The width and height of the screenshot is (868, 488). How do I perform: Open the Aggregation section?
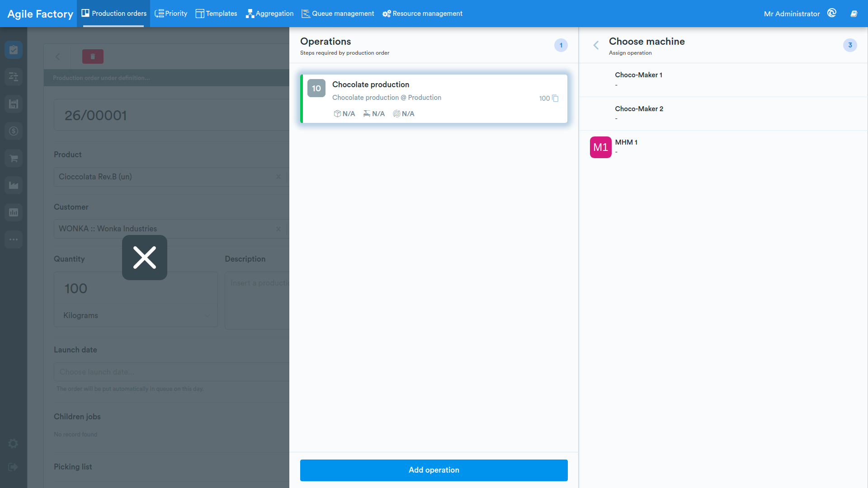269,14
